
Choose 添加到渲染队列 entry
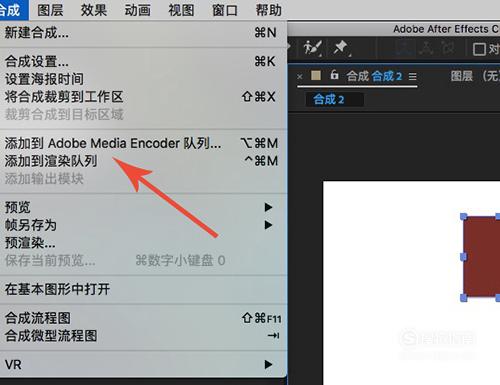pos(143,161)
